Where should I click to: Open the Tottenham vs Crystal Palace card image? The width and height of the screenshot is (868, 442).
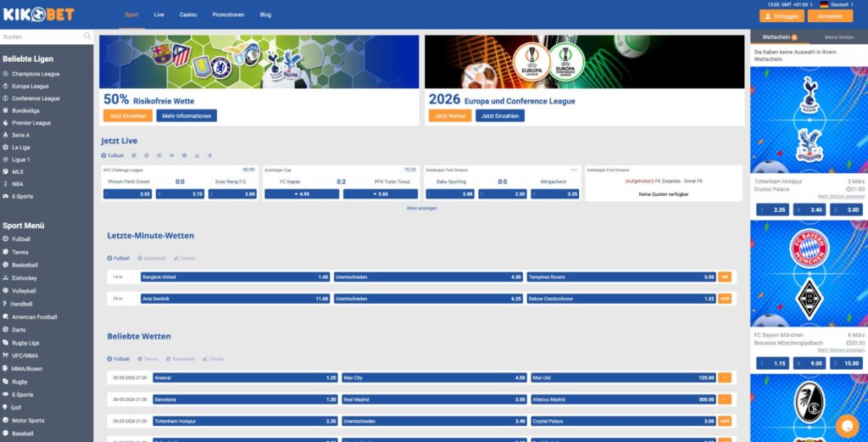[x=810, y=120]
